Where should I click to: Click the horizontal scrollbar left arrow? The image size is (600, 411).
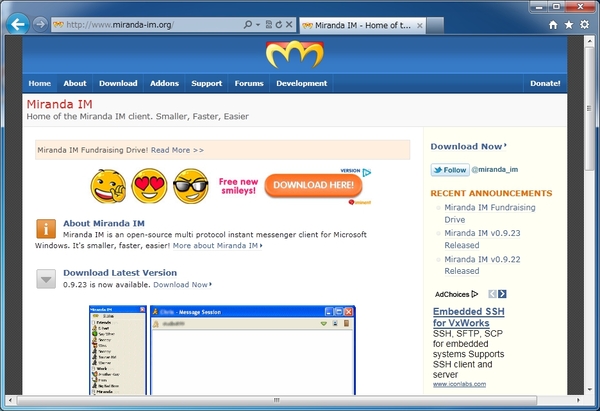(10, 400)
